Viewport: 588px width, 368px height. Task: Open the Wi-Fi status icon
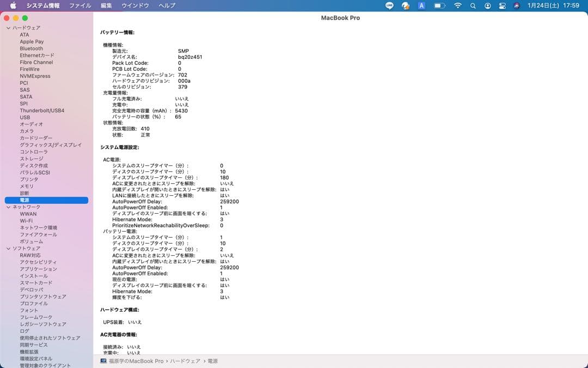[x=457, y=5]
